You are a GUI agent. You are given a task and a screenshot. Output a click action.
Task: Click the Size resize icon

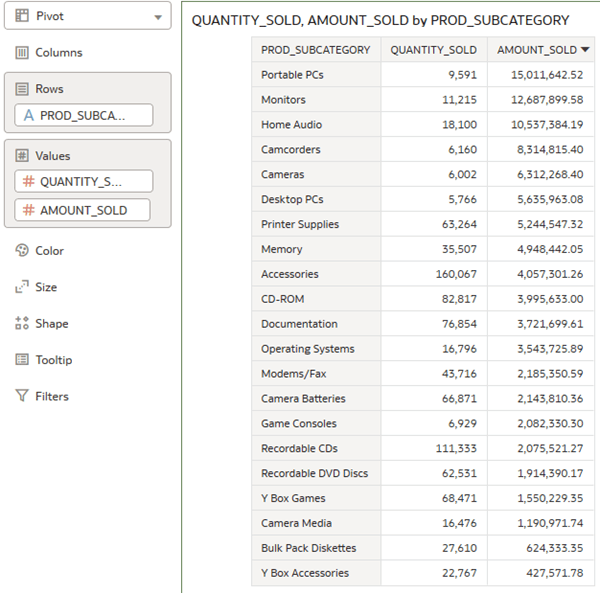click(x=22, y=287)
